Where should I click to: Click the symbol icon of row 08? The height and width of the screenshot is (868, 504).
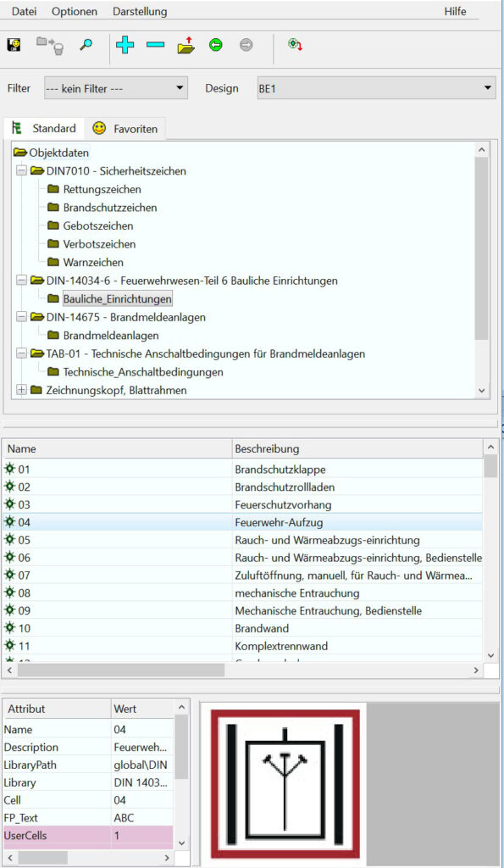10,593
